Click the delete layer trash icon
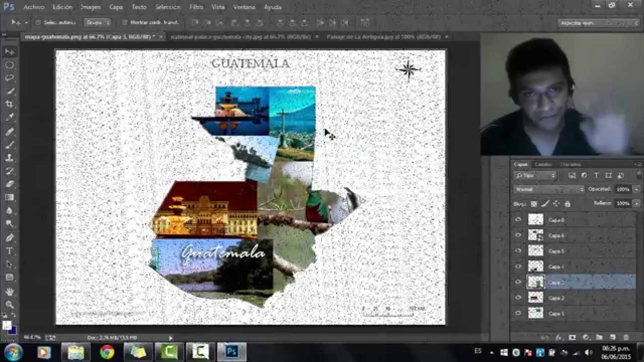644x362 pixels. point(626,337)
